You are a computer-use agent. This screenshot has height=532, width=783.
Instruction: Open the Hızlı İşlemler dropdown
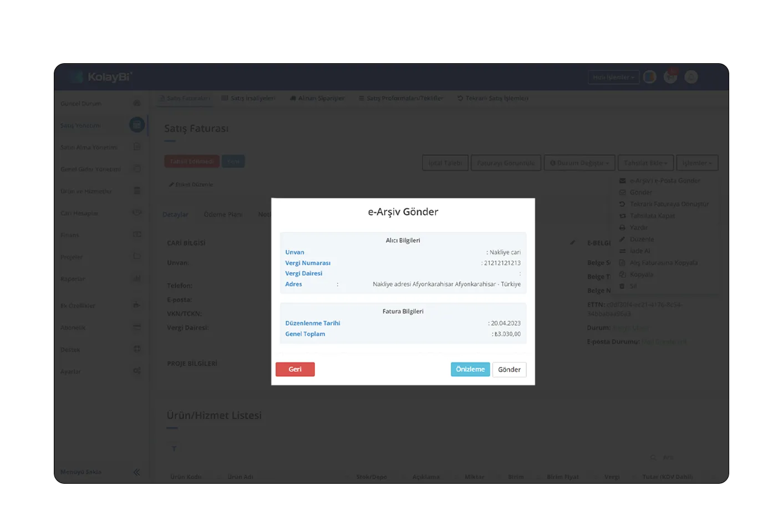pos(614,77)
